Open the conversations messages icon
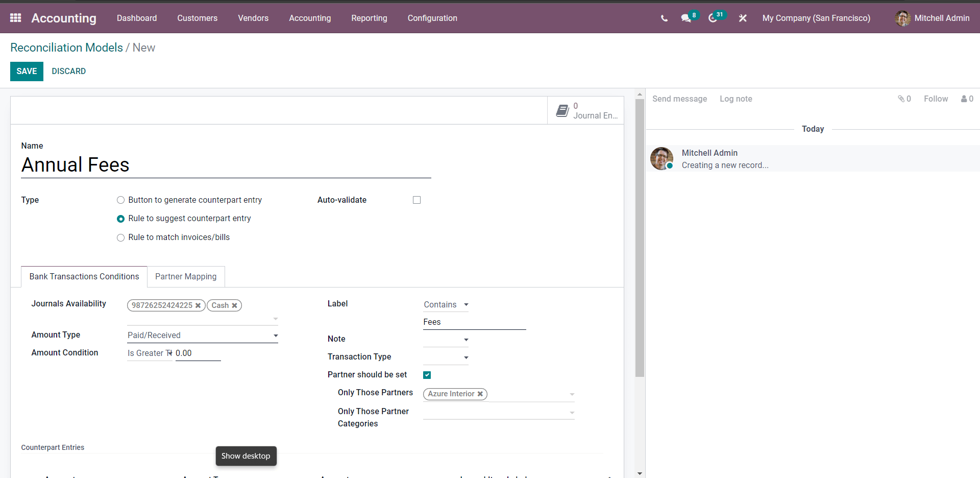This screenshot has width=980, height=478. point(685,18)
